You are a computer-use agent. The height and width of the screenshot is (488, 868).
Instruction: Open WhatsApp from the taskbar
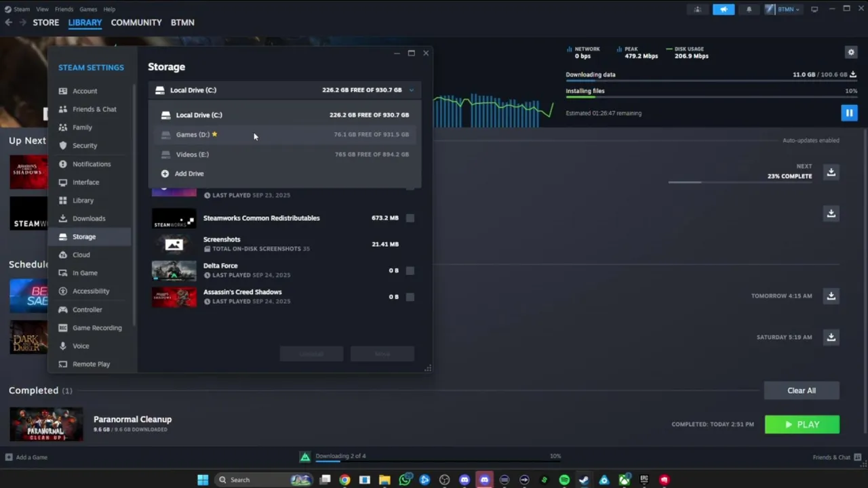point(405,480)
